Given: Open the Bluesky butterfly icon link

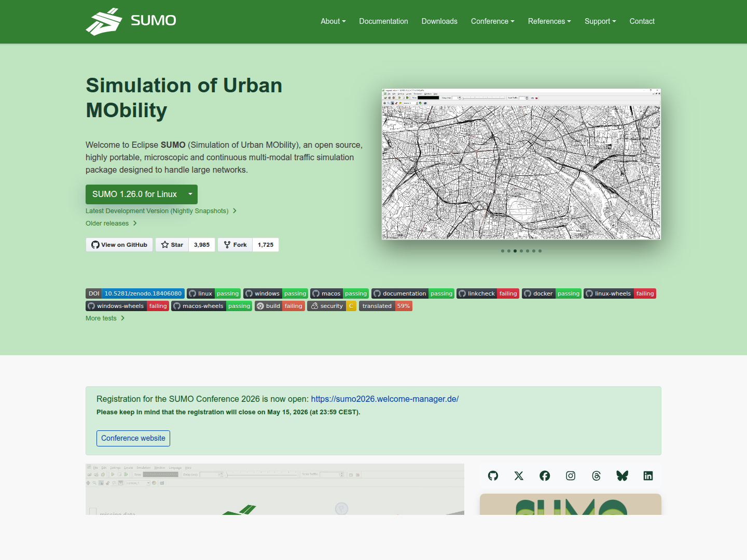Looking at the screenshot, I should [x=622, y=476].
